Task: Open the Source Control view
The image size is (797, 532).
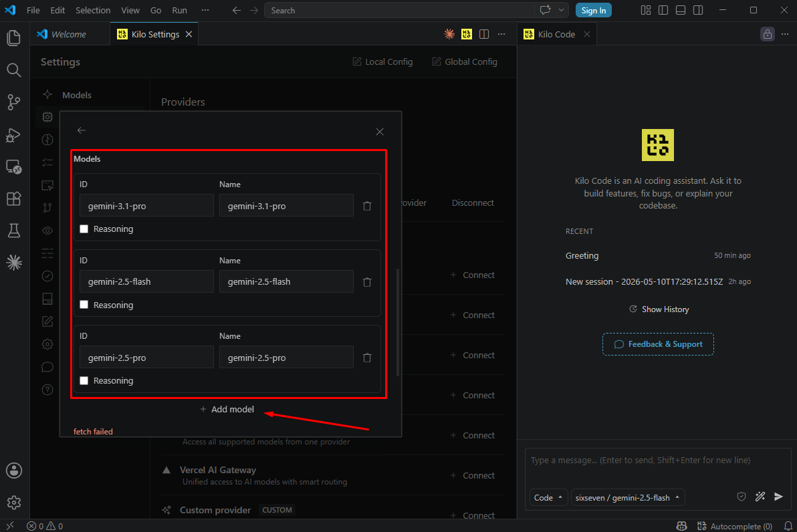Action: [14, 102]
